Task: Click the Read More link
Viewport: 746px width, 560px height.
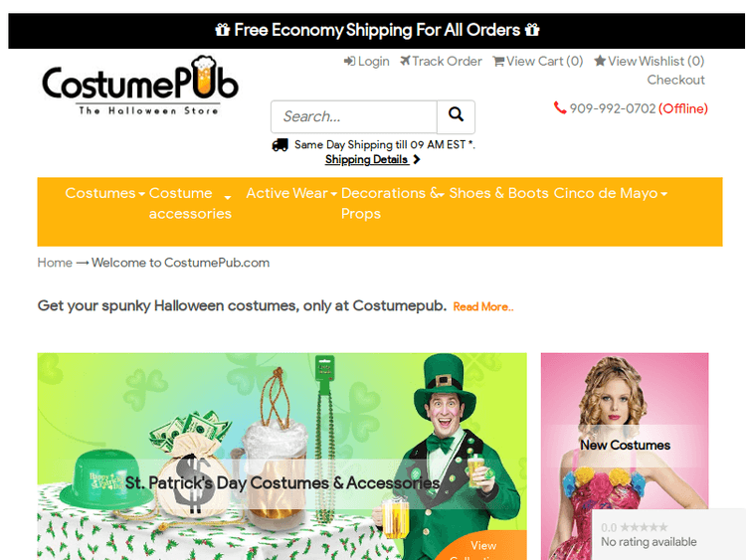Action: (482, 307)
